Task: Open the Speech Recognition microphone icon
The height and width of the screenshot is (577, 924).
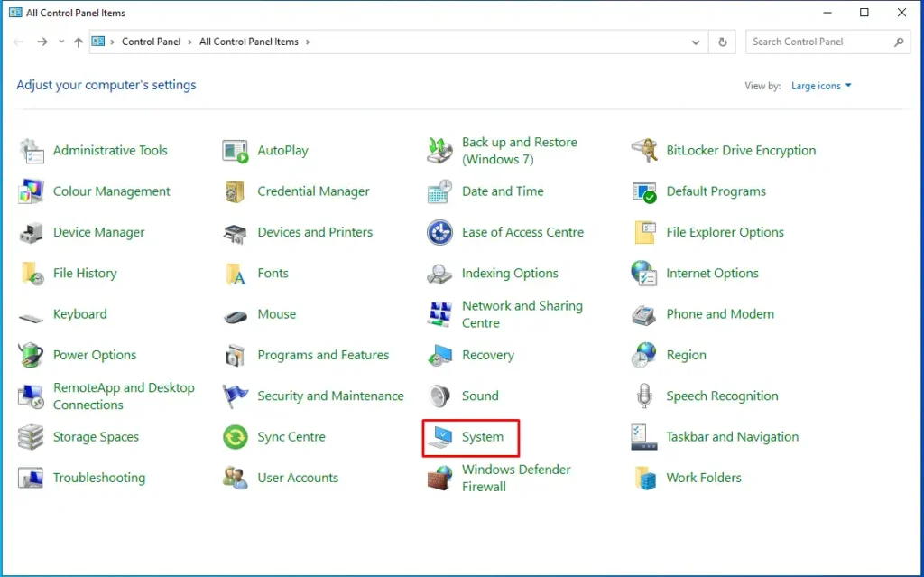Action: tap(643, 396)
